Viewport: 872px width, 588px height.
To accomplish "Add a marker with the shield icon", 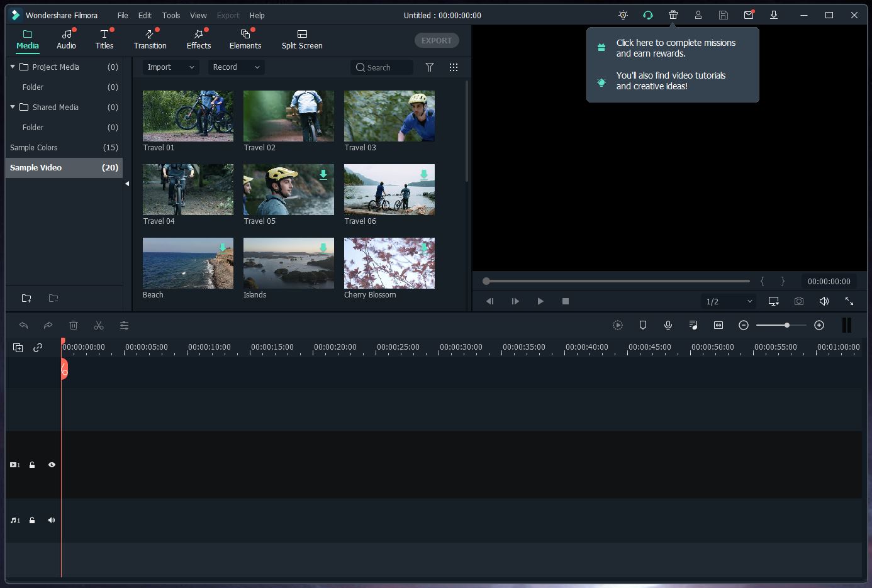I will coord(643,325).
